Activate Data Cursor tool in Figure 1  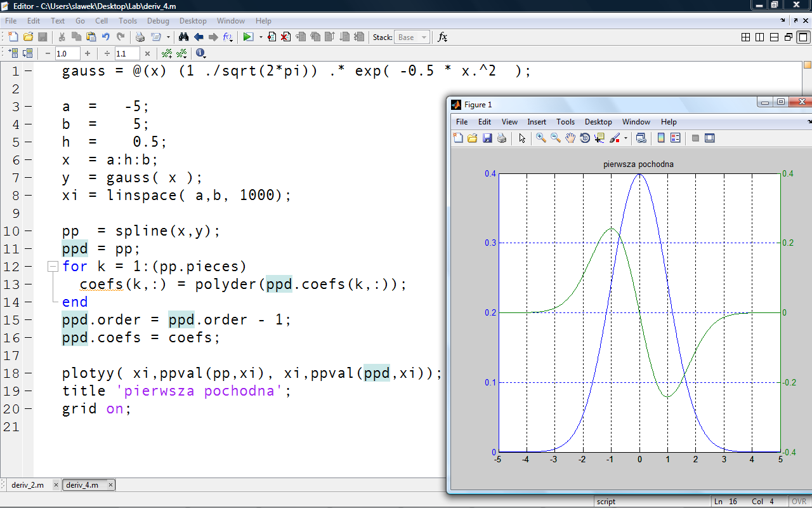point(599,138)
